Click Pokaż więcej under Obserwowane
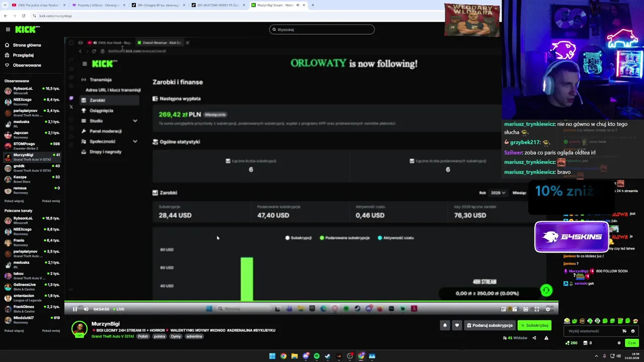This screenshot has width=644, height=362. (x=14, y=201)
